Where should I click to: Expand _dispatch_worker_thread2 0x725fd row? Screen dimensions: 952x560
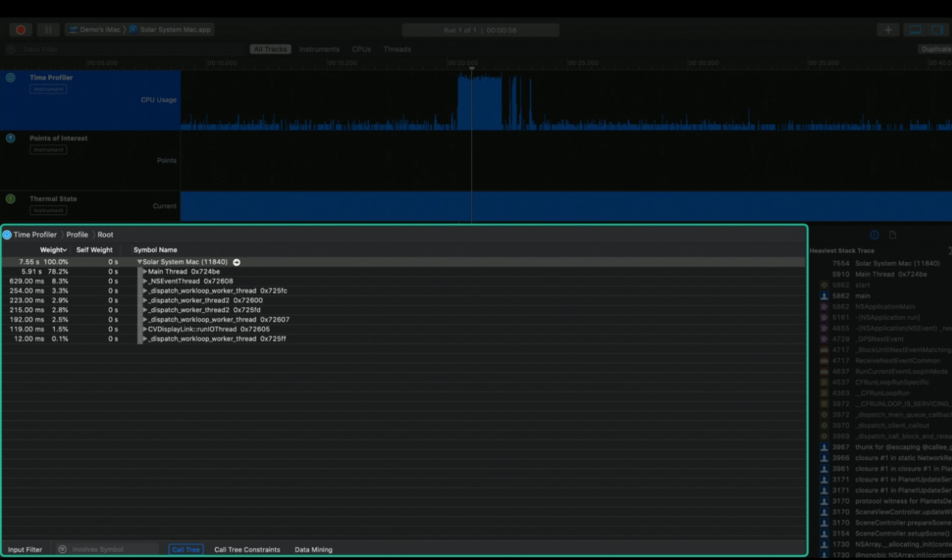point(145,310)
